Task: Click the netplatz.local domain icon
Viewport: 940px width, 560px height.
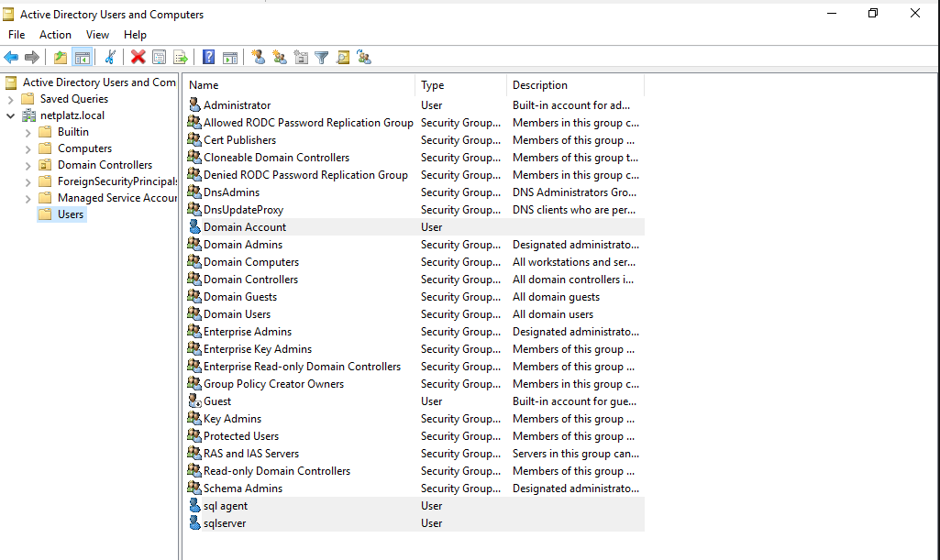Action: click(28, 115)
